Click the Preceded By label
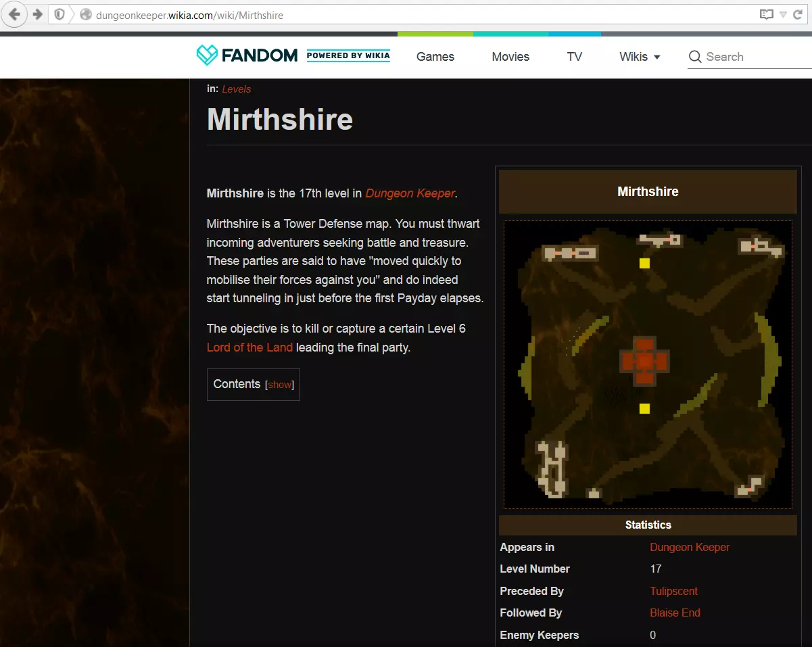 [532, 591]
